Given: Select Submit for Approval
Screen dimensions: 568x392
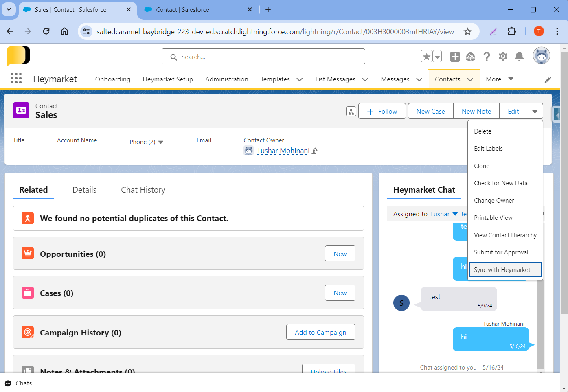Looking at the screenshot, I should coord(505,252).
